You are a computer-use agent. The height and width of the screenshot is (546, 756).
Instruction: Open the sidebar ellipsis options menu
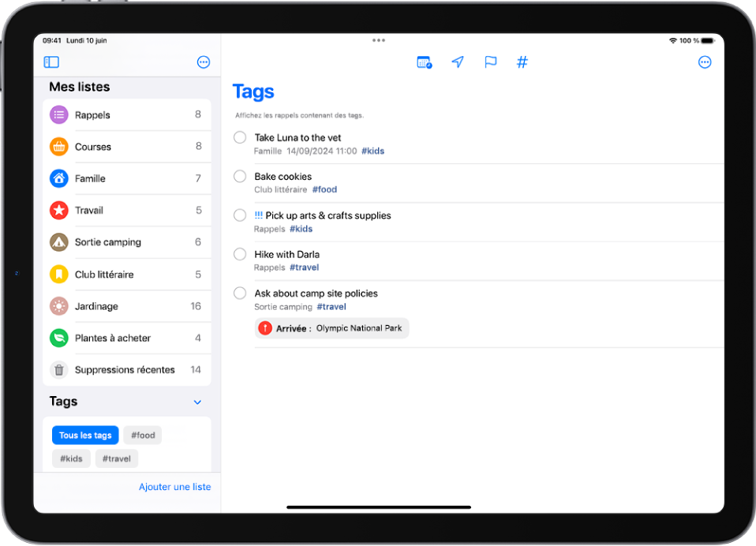[x=203, y=62]
